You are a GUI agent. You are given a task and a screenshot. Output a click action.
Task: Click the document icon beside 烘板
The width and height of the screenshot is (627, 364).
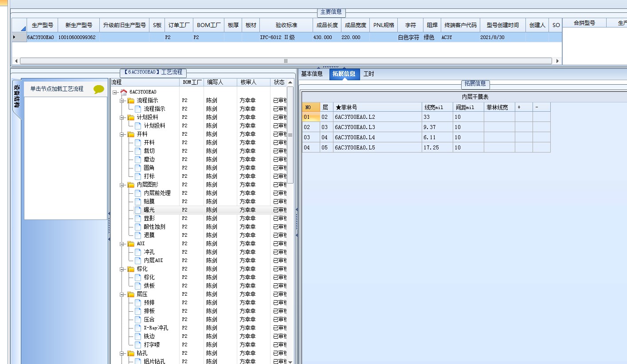point(138,286)
